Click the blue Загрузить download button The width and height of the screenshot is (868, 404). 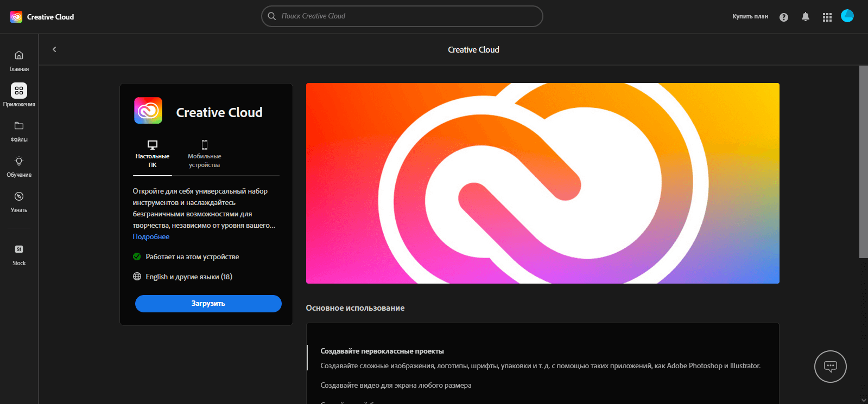coord(208,304)
